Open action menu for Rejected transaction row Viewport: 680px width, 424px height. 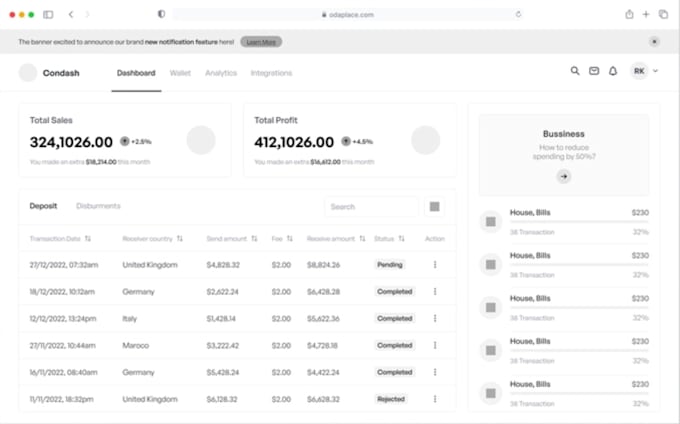point(434,398)
